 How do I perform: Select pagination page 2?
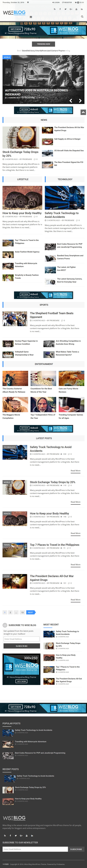tap(10, 612)
